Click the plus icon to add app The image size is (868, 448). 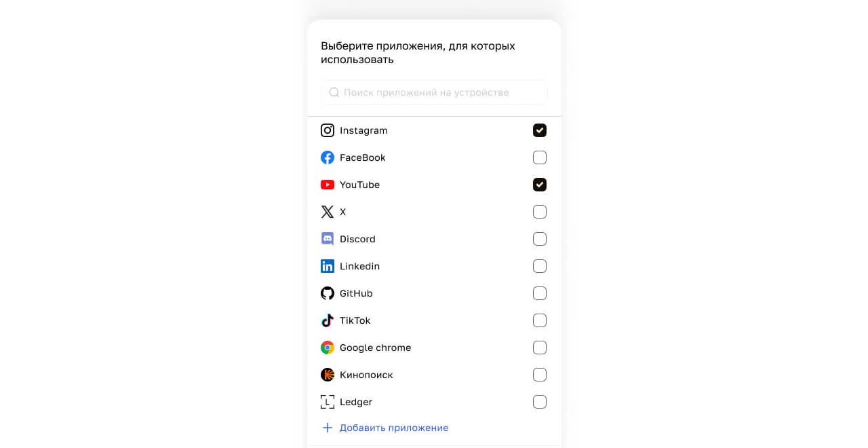[x=328, y=428]
